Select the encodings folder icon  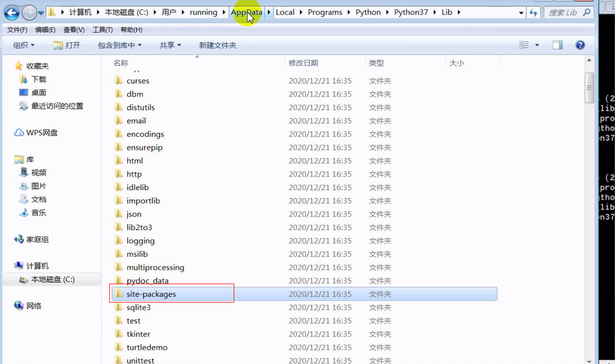tap(119, 134)
